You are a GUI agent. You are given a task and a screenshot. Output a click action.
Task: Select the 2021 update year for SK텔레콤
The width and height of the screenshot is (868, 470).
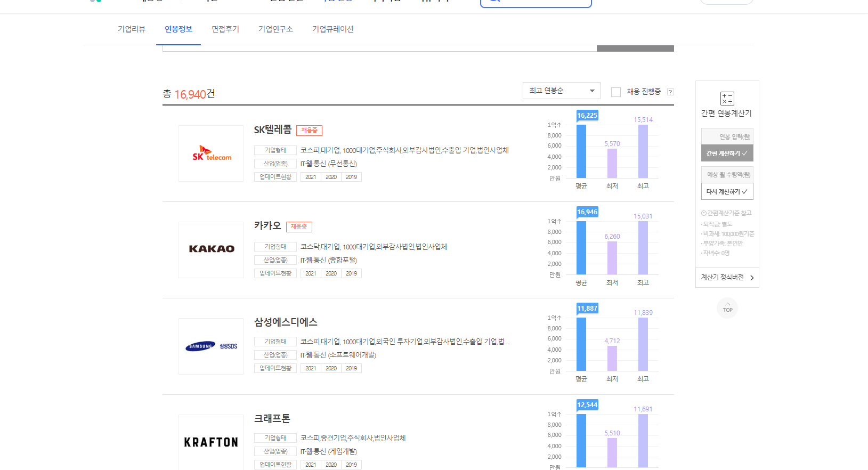pos(311,177)
